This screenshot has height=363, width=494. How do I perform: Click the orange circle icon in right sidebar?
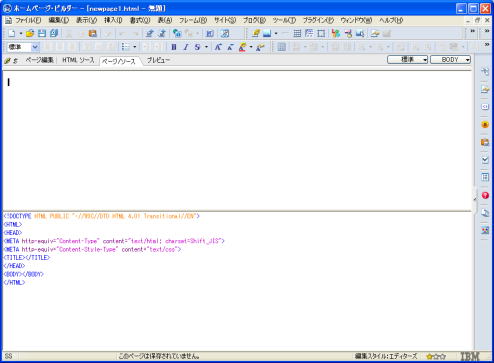[x=485, y=125]
